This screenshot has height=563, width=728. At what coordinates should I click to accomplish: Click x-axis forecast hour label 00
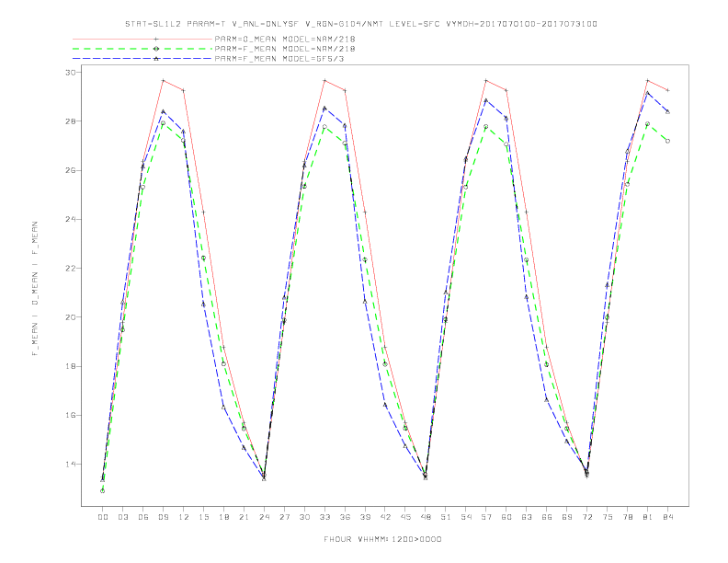pyautogui.click(x=103, y=517)
